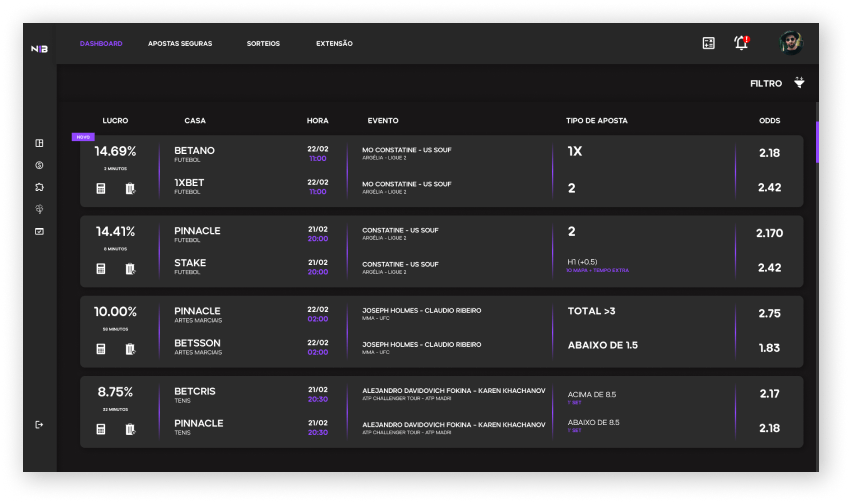Click the Betano bookmaker name

pyautogui.click(x=194, y=151)
